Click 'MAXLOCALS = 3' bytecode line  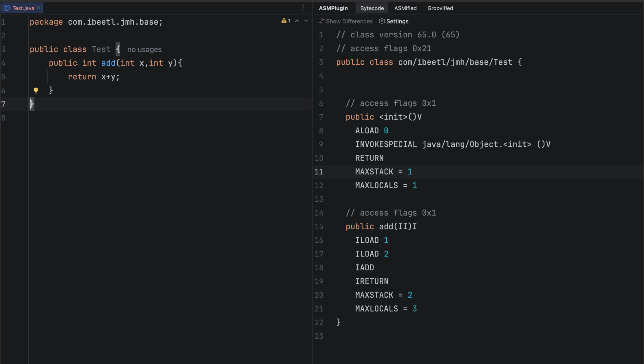point(386,309)
